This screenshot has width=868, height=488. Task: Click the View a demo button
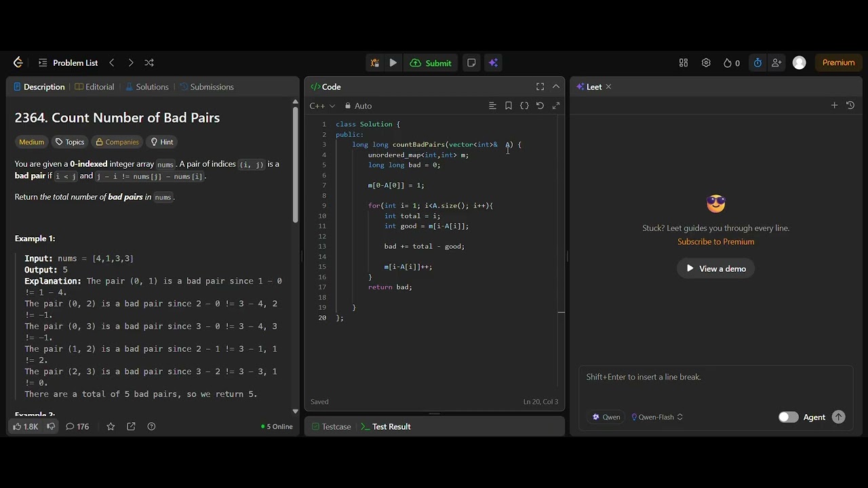pos(715,268)
